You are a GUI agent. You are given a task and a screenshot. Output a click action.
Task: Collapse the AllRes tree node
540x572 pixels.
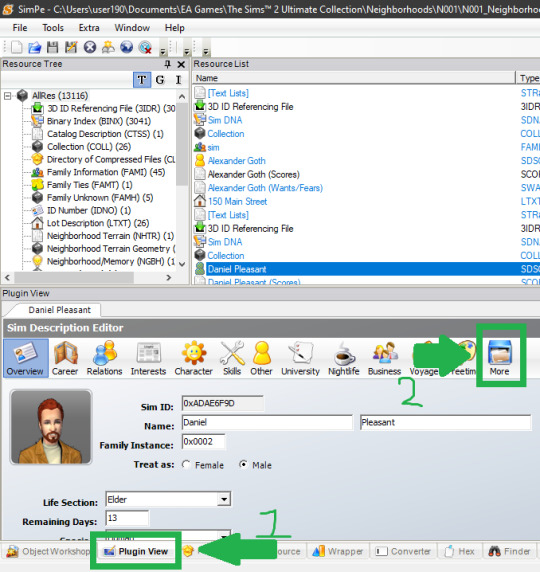coord(7,96)
